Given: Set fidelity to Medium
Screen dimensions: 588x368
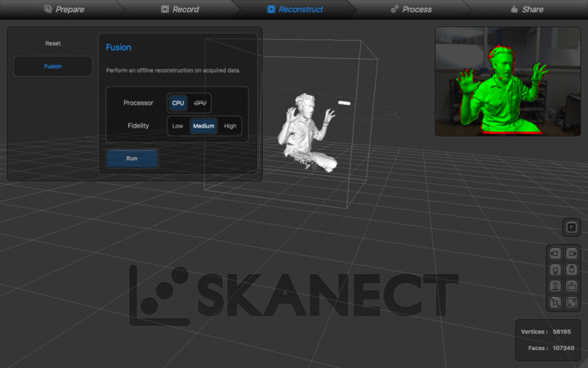Looking at the screenshot, I should [203, 126].
